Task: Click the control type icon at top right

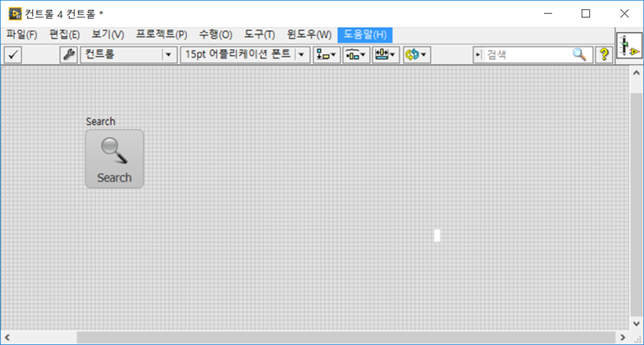Action: tap(629, 46)
